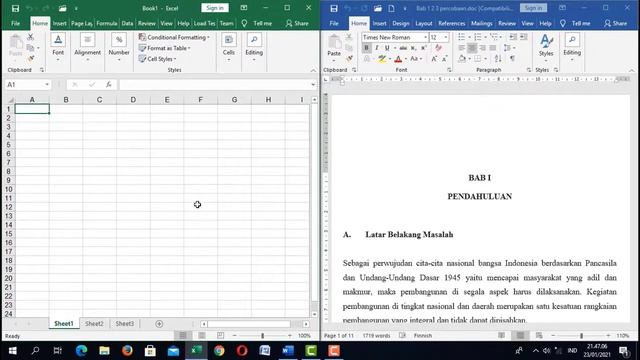This screenshot has height=360, width=640.
Task: Open Format as Table gallery in Excel
Action: click(164, 48)
